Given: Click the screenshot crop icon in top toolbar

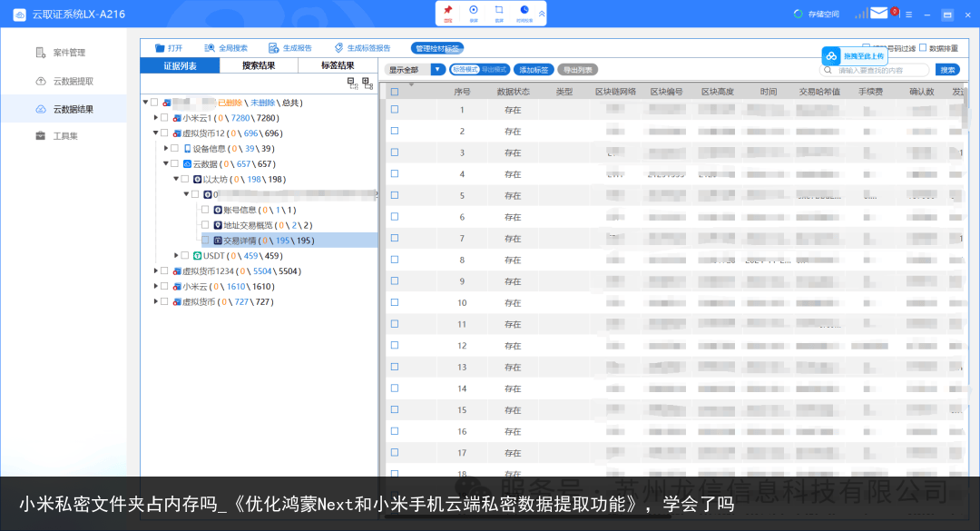Looking at the screenshot, I should (499, 10).
